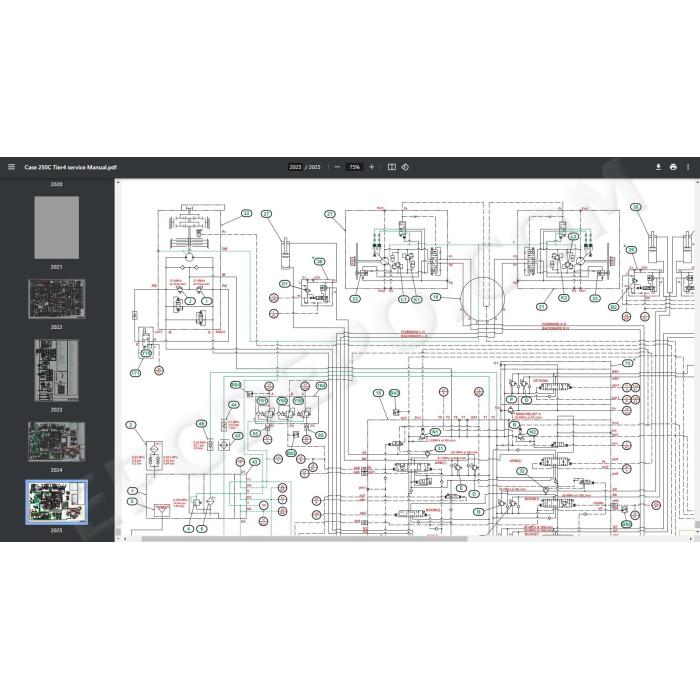Click the horizontal scrollbar of the page

(x=304, y=539)
